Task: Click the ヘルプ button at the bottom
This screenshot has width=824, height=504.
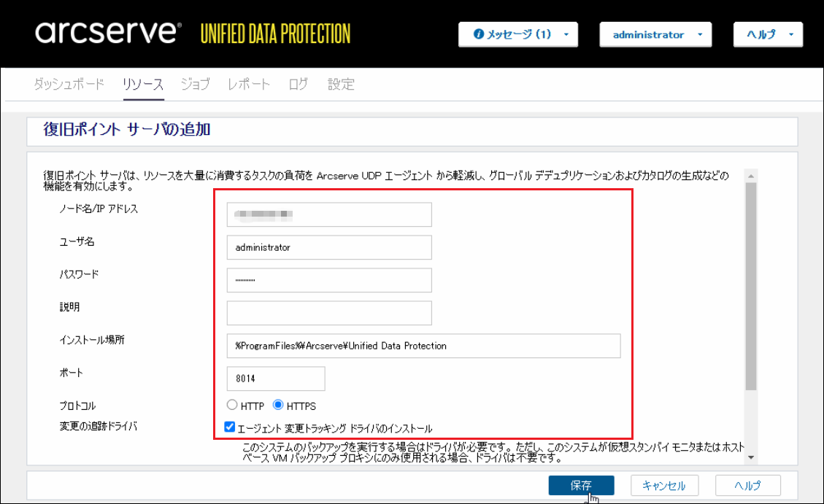Action: (x=748, y=485)
